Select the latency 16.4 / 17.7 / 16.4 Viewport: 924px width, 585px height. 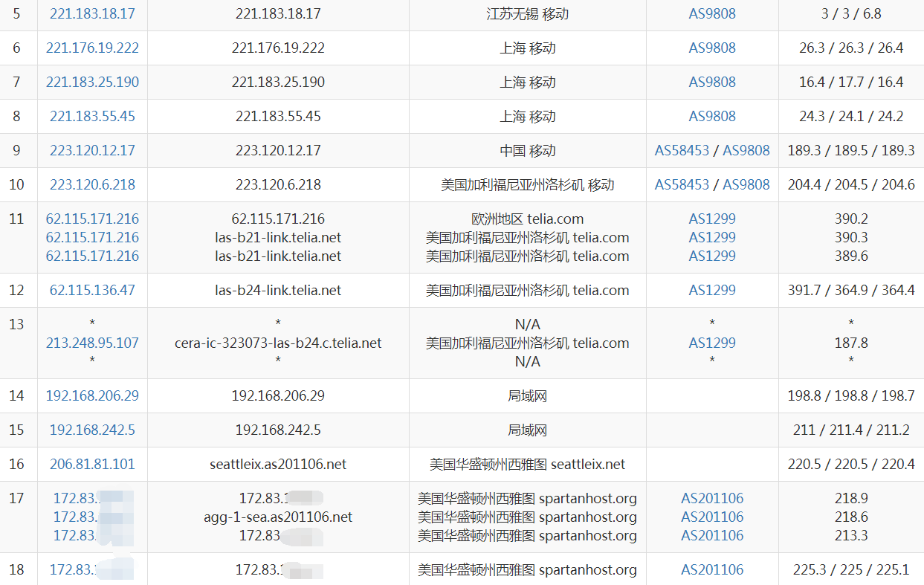point(851,83)
